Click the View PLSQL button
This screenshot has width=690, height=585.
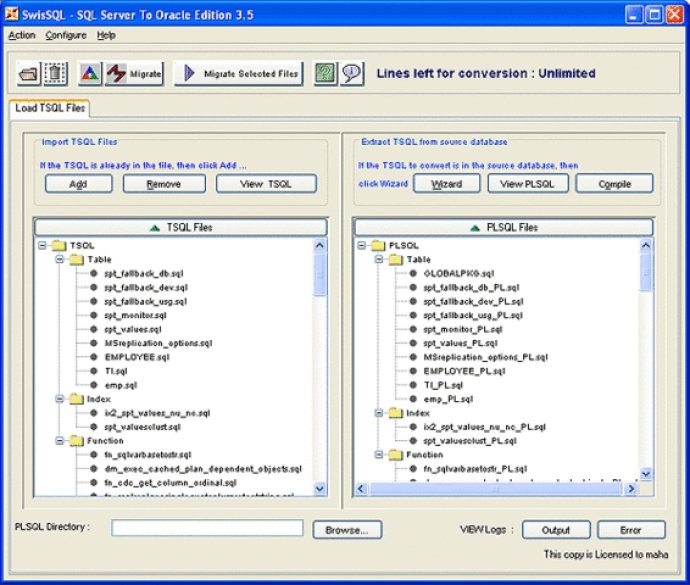point(528,184)
